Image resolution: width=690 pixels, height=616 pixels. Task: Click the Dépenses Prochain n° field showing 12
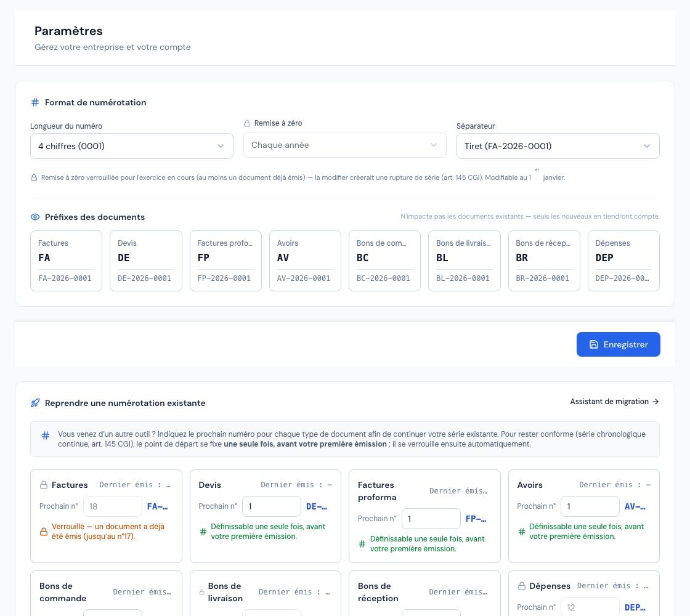pyautogui.click(x=590, y=607)
